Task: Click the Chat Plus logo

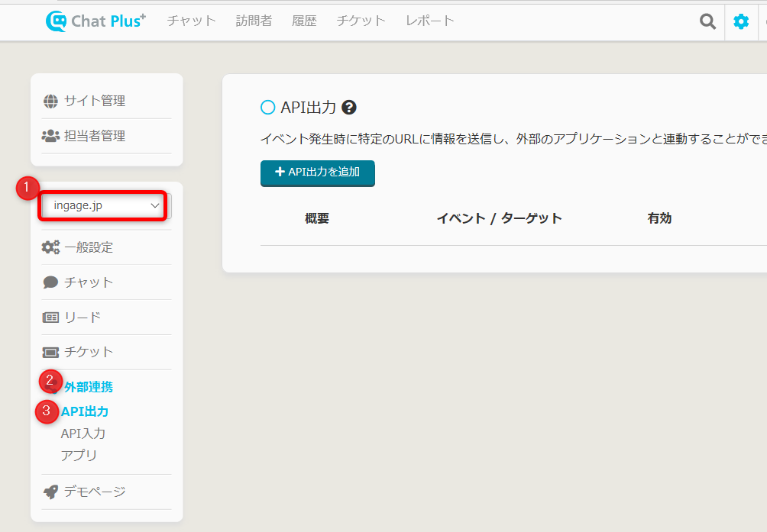Action: click(x=95, y=21)
